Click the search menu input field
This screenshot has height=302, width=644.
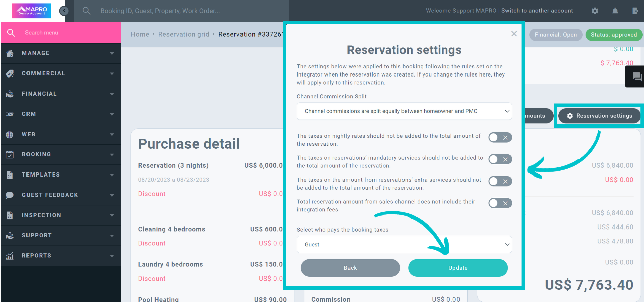click(x=60, y=33)
